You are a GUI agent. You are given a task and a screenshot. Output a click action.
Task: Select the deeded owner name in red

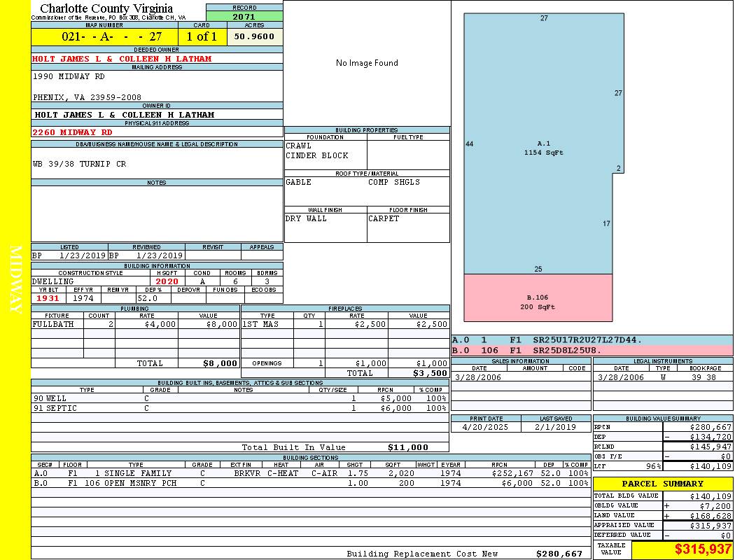tap(122, 59)
